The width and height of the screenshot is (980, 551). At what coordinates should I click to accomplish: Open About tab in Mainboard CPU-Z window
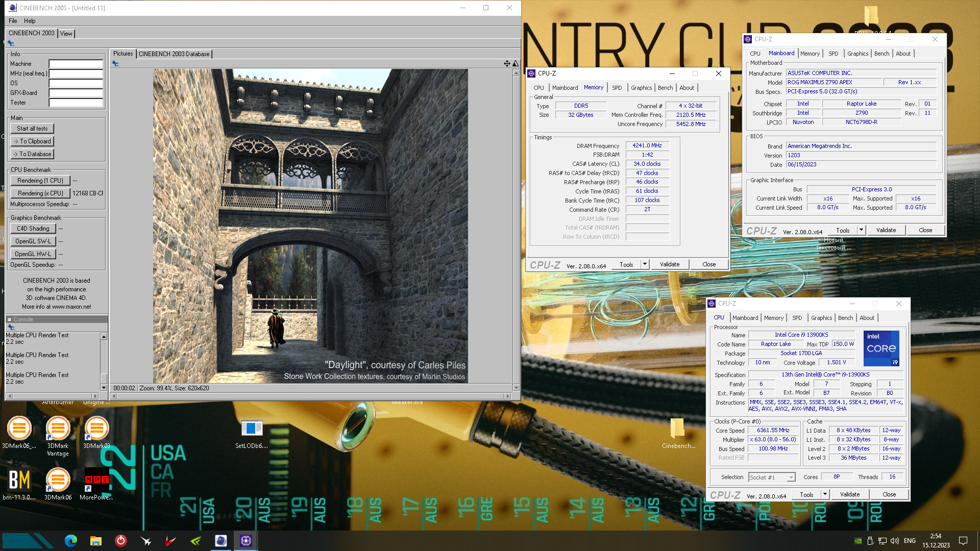pos(903,54)
